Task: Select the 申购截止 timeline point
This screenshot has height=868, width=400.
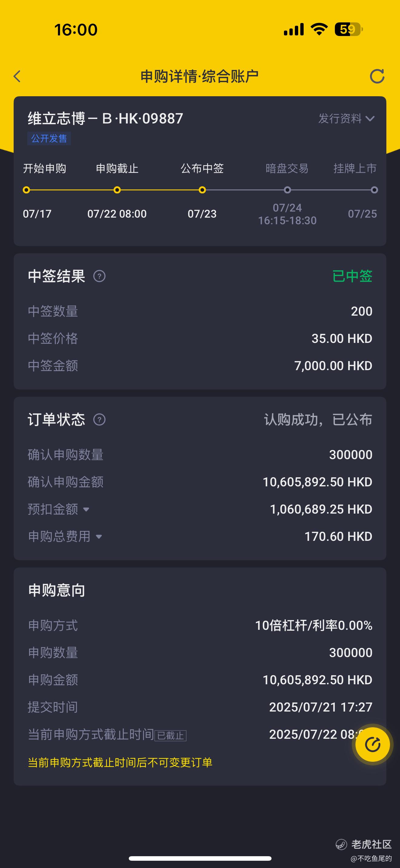Action: 117,190
